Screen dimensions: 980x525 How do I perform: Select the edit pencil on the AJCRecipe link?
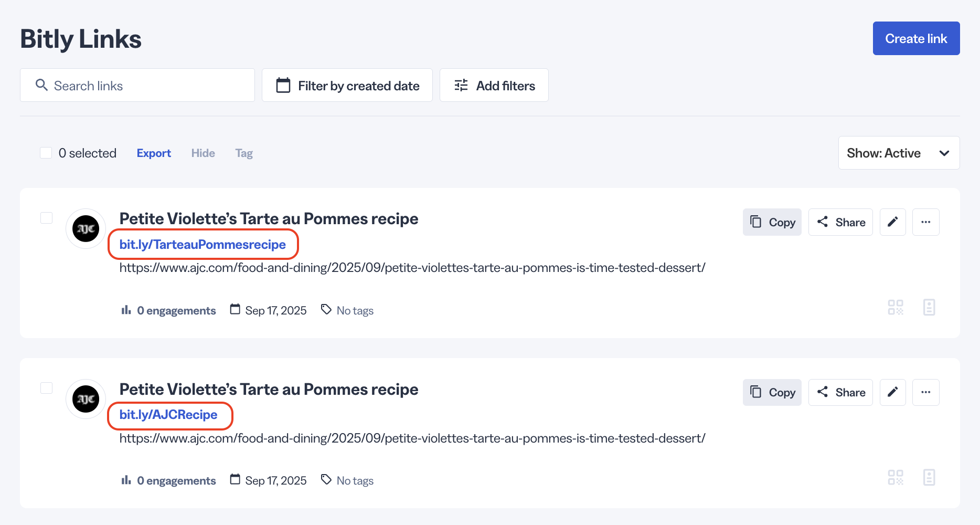point(892,392)
